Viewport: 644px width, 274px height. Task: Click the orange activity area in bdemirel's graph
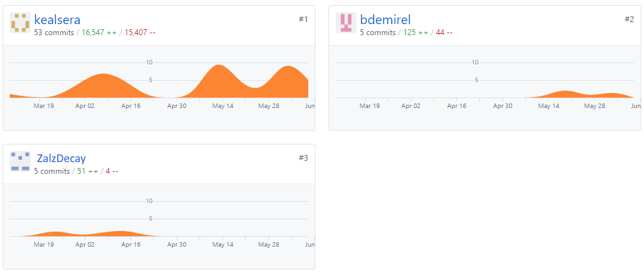(x=565, y=94)
